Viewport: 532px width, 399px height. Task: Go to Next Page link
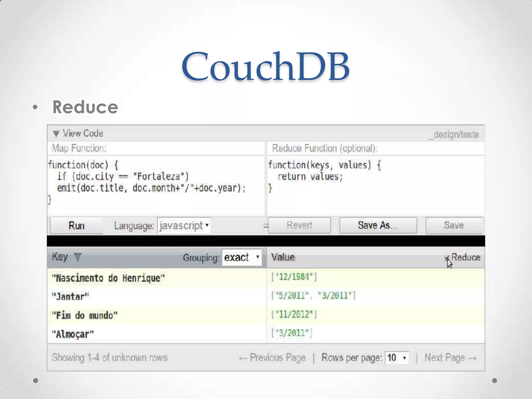[x=451, y=358]
